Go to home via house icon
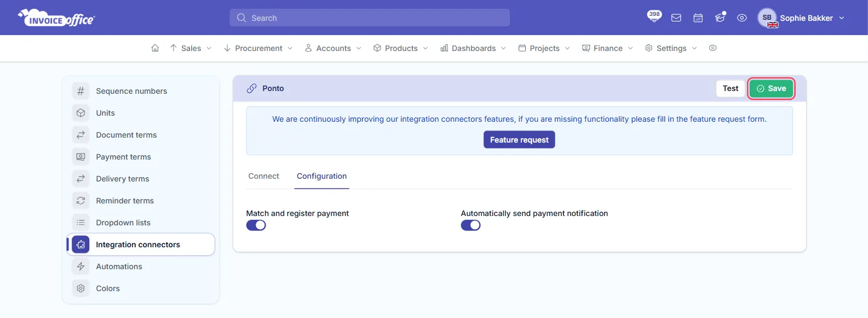 pyautogui.click(x=155, y=48)
